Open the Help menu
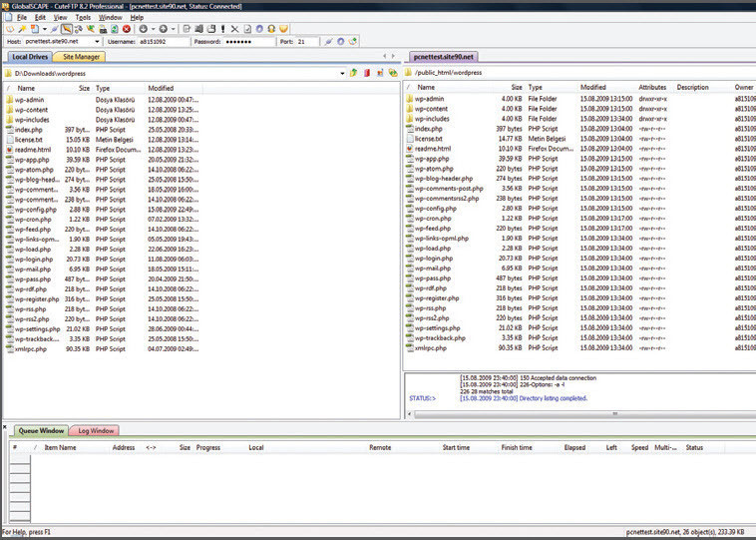Image resolution: width=756 pixels, height=540 pixels. point(137,17)
